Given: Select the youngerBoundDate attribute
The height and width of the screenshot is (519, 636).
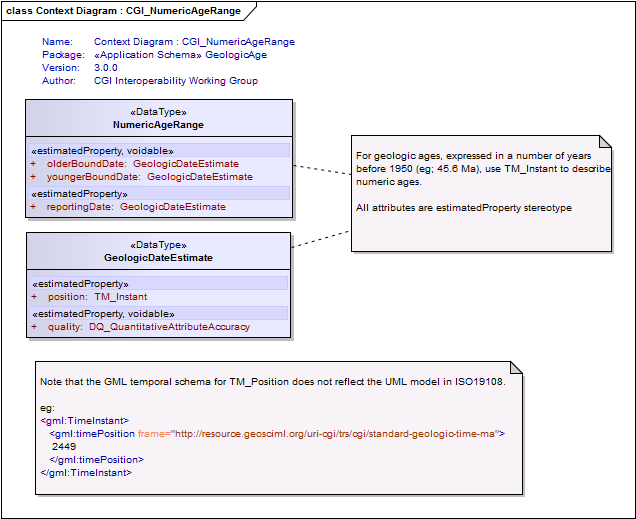Looking at the screenshot, I should [x=142, y=177].
